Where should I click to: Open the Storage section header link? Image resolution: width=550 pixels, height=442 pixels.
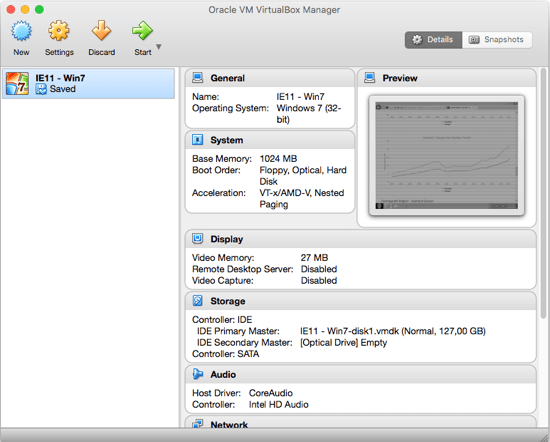pos(228,301)
